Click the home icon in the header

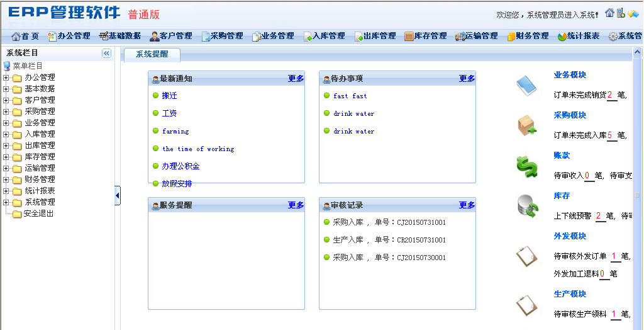point(609,13)
